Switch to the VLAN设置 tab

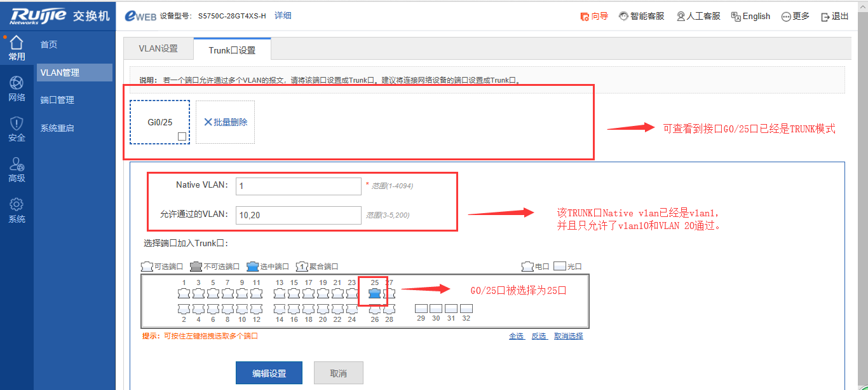(158, 49)
